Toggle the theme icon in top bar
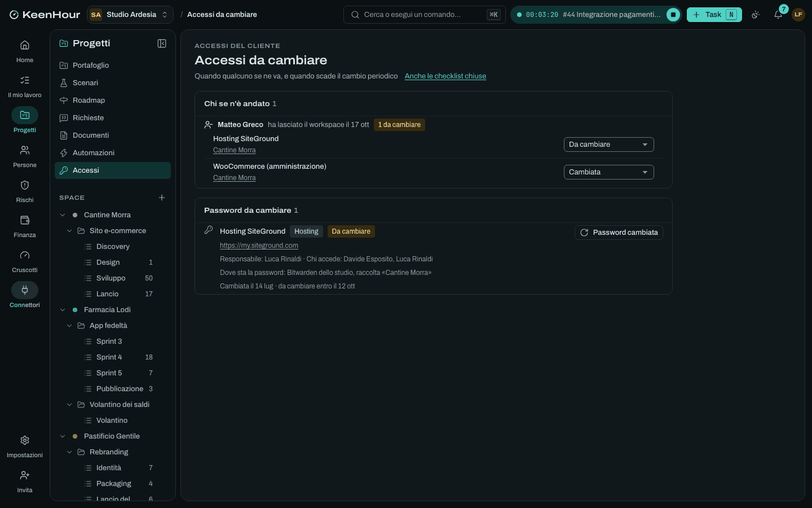This screenshot has height=508, width=812. click(756, 15)
